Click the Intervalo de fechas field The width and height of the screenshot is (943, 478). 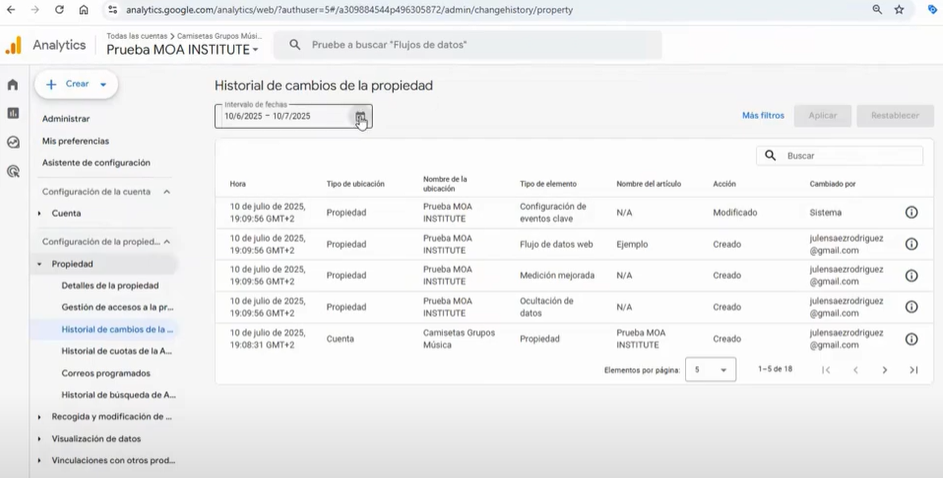293,116
